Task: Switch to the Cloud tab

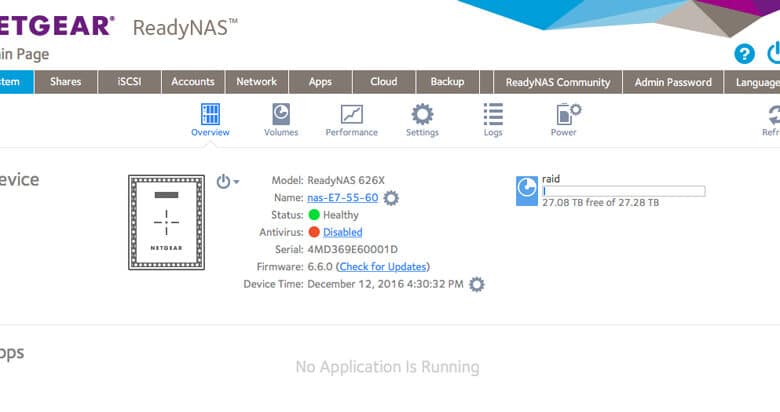Action: pos(384,82)
